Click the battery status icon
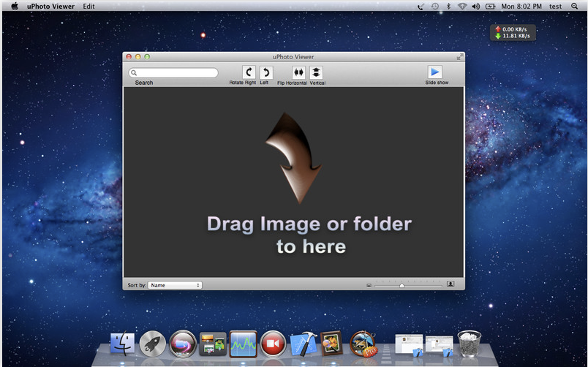Image resolution: width=588 pixels, height=367 pixels. (x=490, y=7)
